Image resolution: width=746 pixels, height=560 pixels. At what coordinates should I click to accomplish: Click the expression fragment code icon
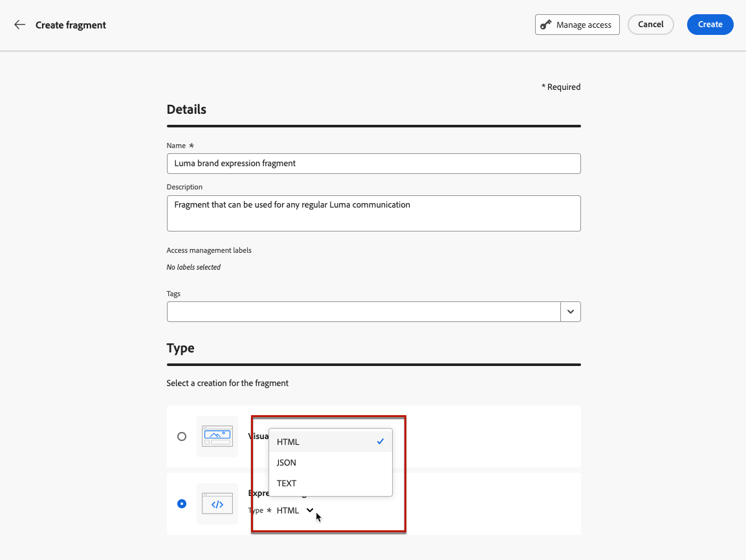coord(217,504)
